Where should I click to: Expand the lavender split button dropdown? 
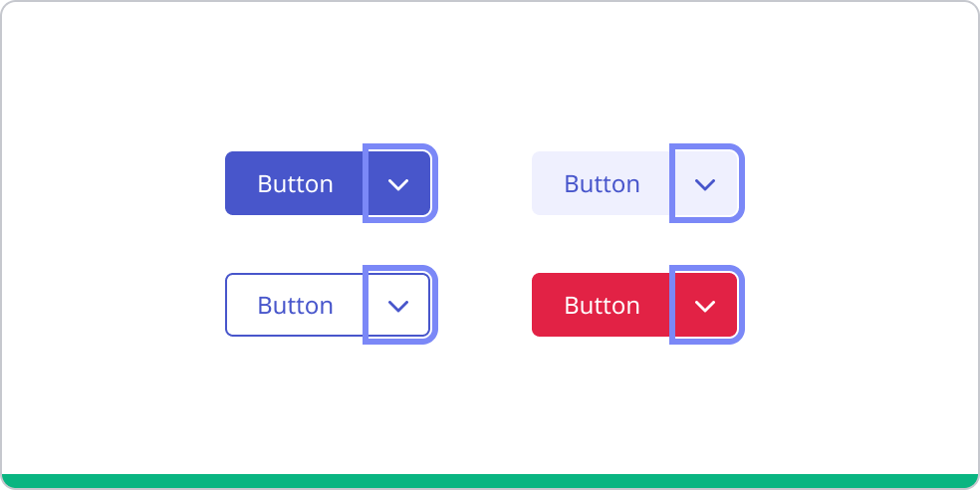point(706,183)
